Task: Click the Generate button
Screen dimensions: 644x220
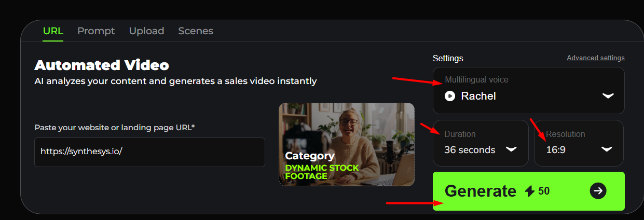Action: tap(529, 191)
